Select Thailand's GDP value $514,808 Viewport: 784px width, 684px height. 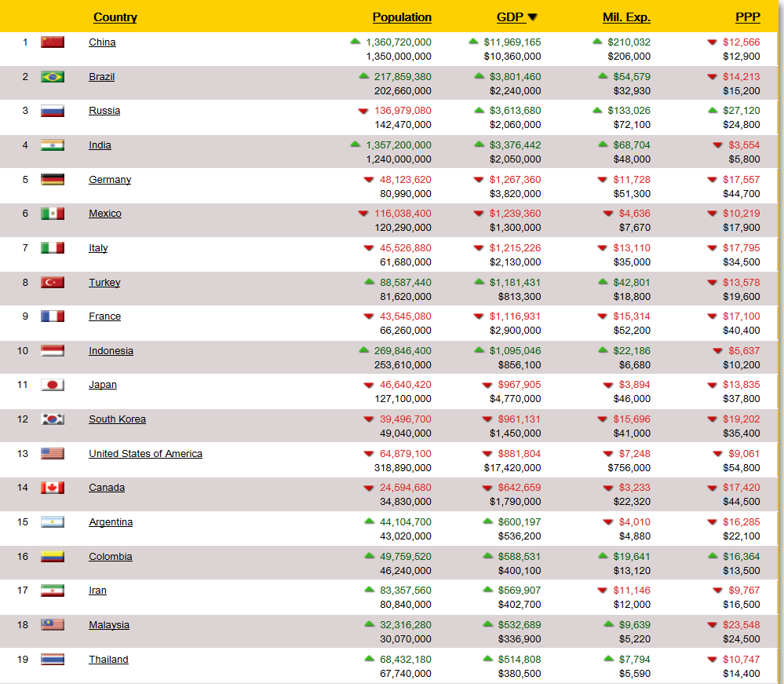click(x=519, y=660)
